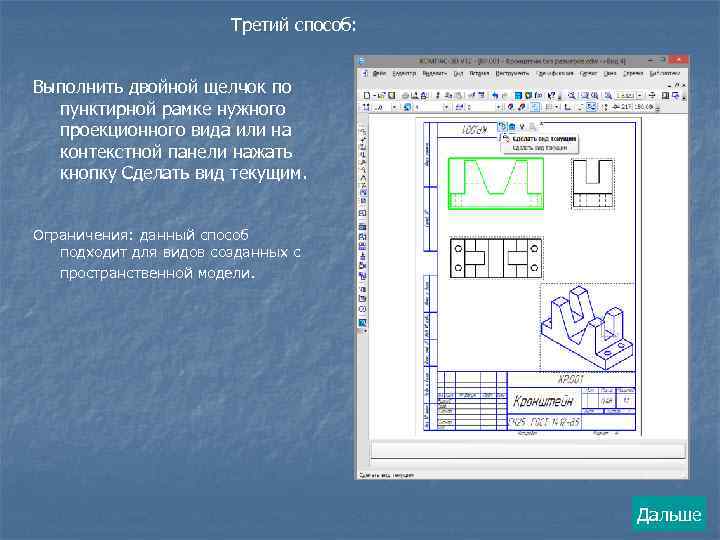720x540 pixels.
Task: Click the blue library manager icon
Action: point(518,96)
